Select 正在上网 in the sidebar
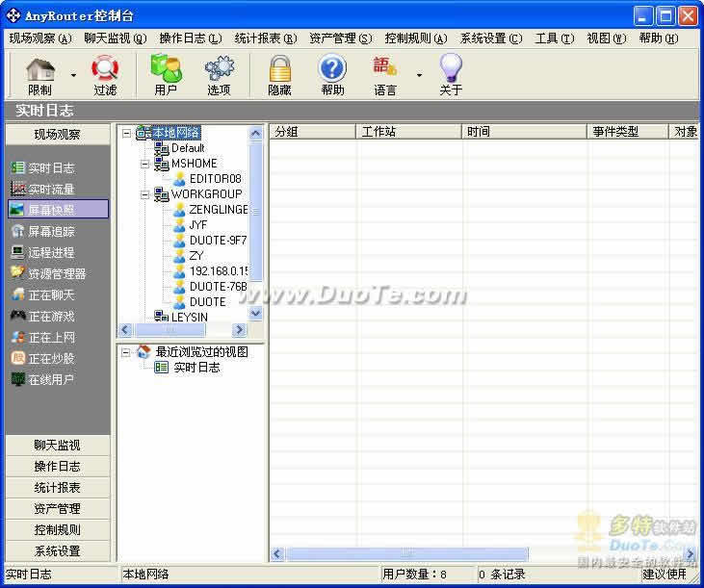704x588 pixels. [43, 337]
